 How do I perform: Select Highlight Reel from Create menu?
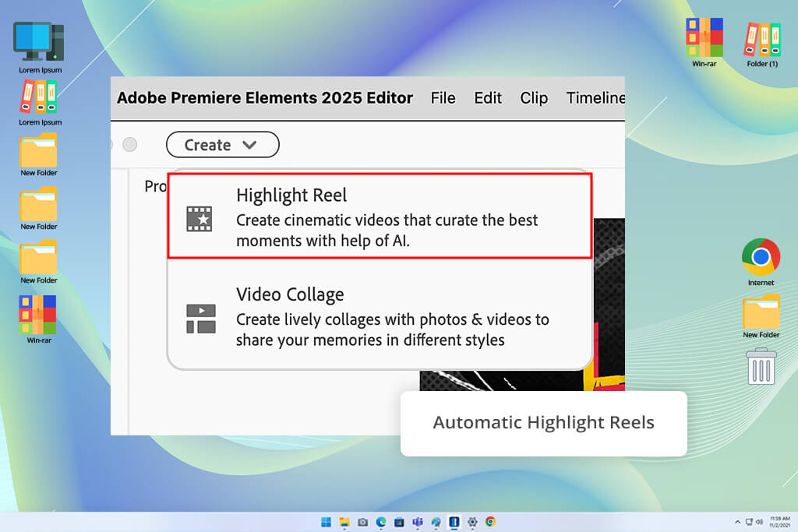pyautogui.click(x=380, y=217)
